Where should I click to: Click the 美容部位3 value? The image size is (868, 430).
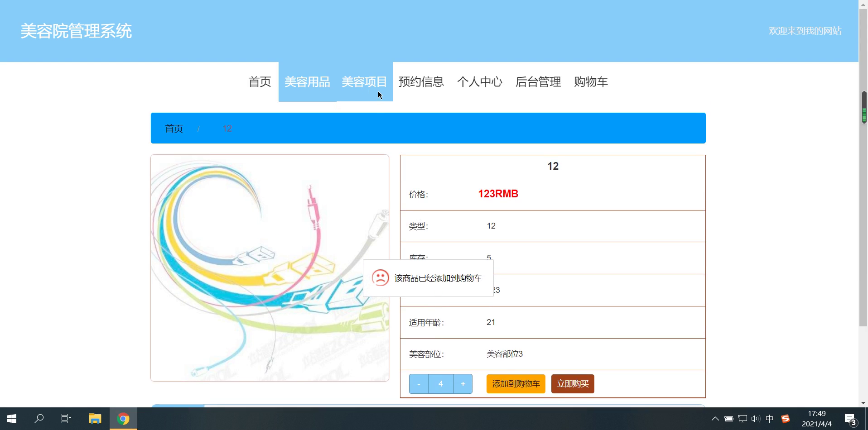[505, 354]
